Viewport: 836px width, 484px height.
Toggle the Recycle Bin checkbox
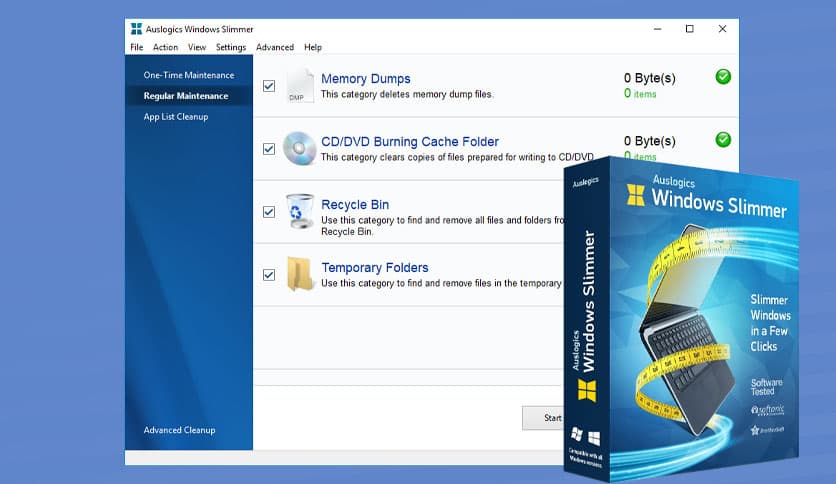tap(269, 212)
